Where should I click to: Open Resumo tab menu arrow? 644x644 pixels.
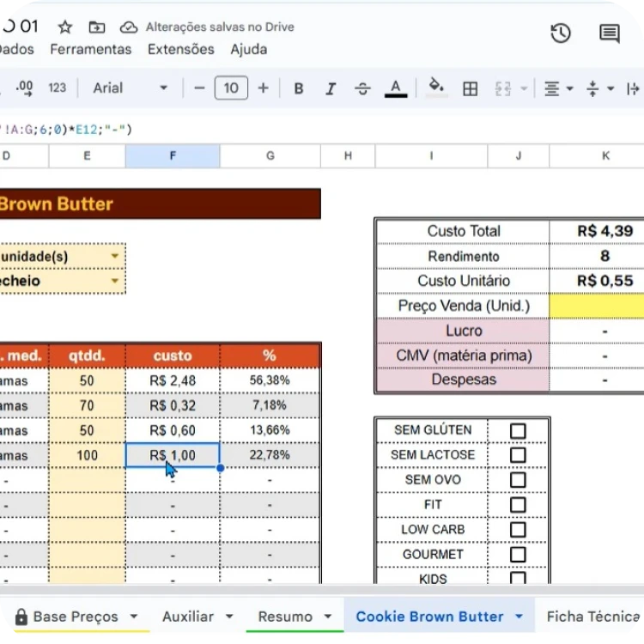328,616
